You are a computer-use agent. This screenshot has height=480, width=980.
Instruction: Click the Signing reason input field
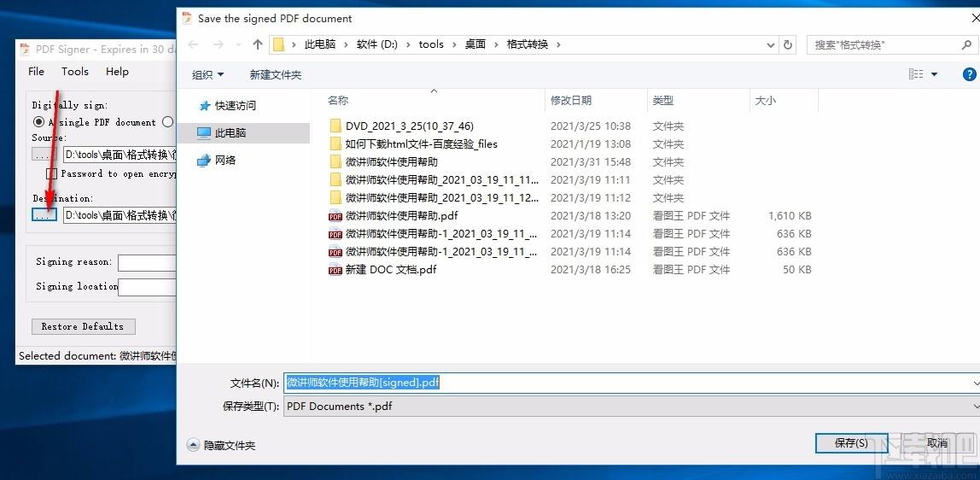tap(148, 262)
